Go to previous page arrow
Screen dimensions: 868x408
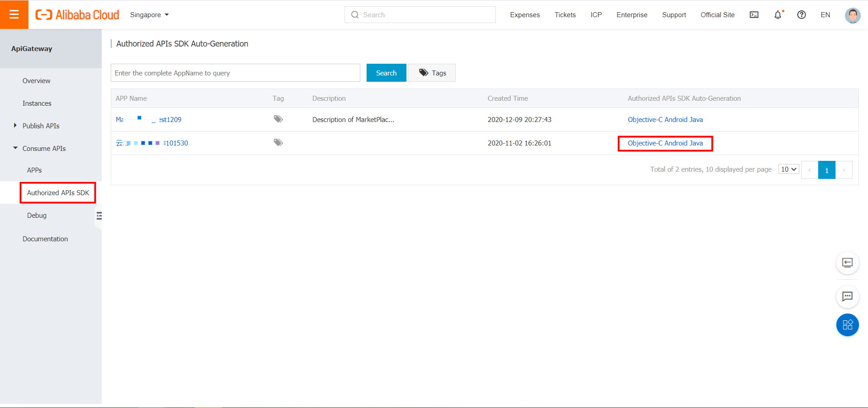click(810, 170)
